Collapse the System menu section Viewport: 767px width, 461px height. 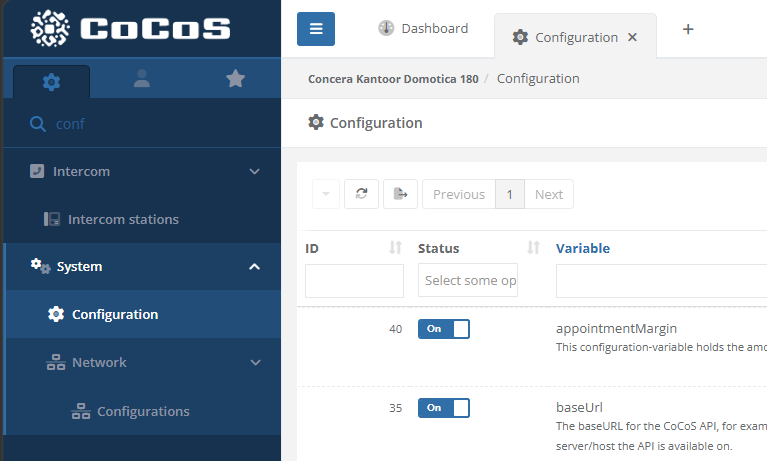(x=254, y=267)
